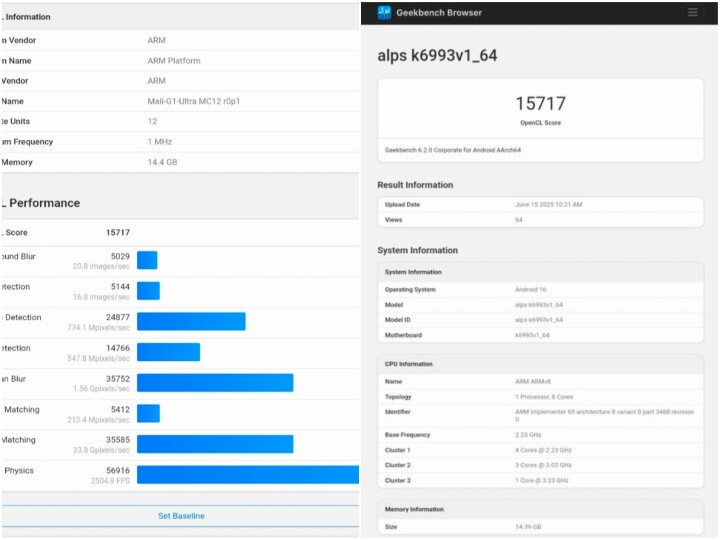Click the 1 MHz frequency value
The width and height of the screenshot is (720, 540).
[x=160, y=141]
